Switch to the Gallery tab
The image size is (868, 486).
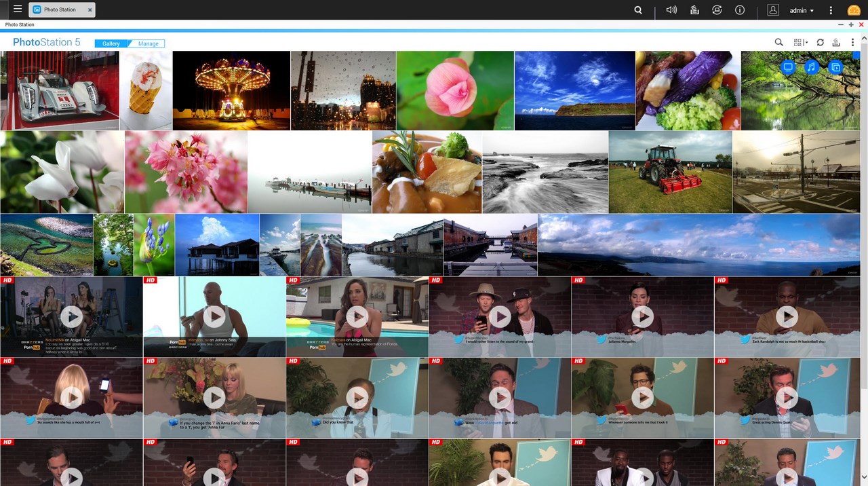tap(111, 43)
